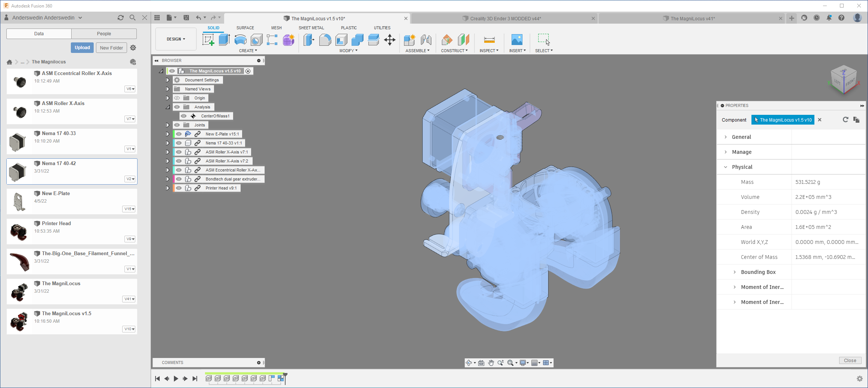Select the Create Form tool
868x388 pixels.
click(x=289, y=39)
